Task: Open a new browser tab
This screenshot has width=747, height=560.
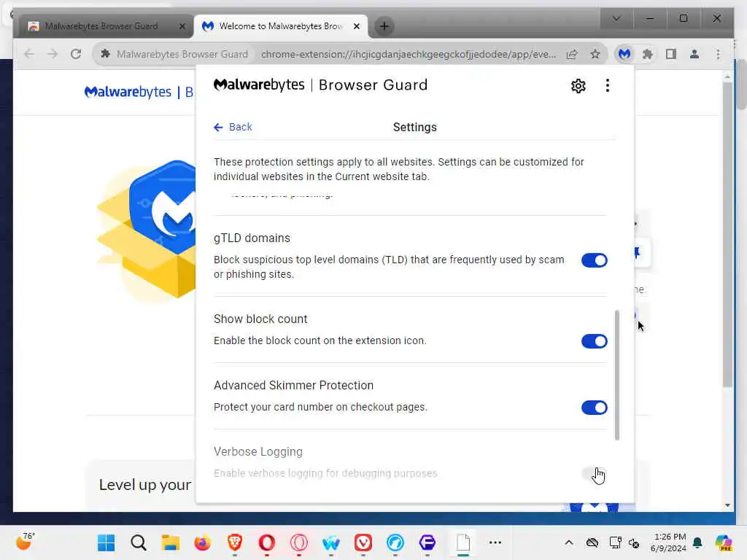Action: [384, 26]
